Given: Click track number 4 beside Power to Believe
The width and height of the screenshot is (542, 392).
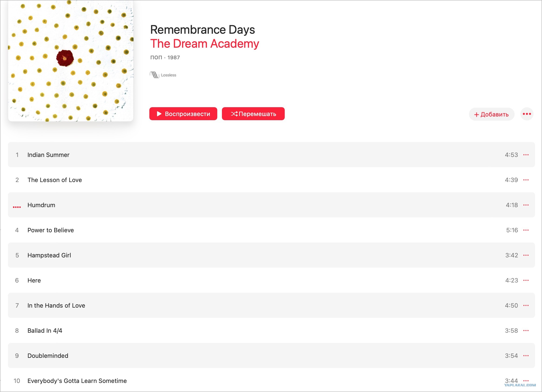Looking at the screenshot, I should [x=17, y=230].
